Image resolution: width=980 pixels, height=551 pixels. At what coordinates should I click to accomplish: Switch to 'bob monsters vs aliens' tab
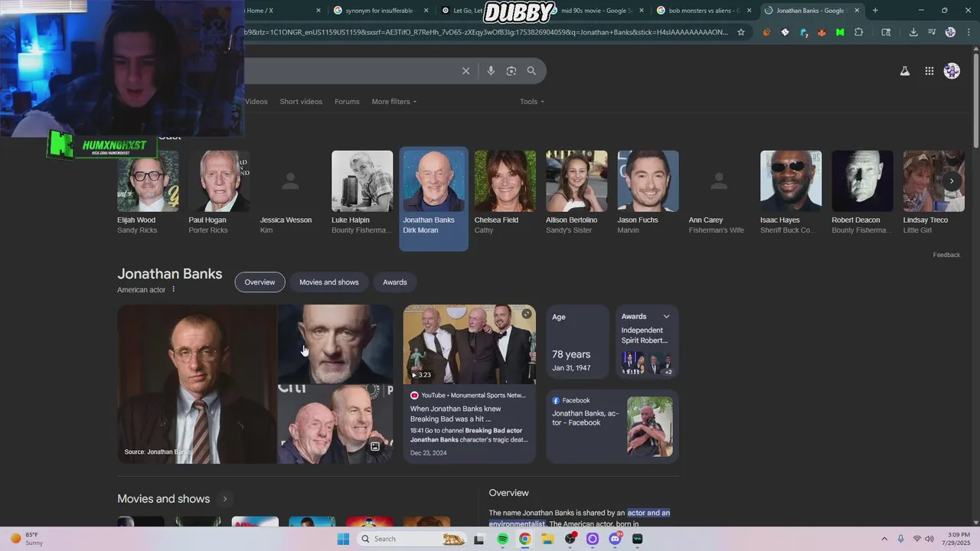(x=703, y=11)
